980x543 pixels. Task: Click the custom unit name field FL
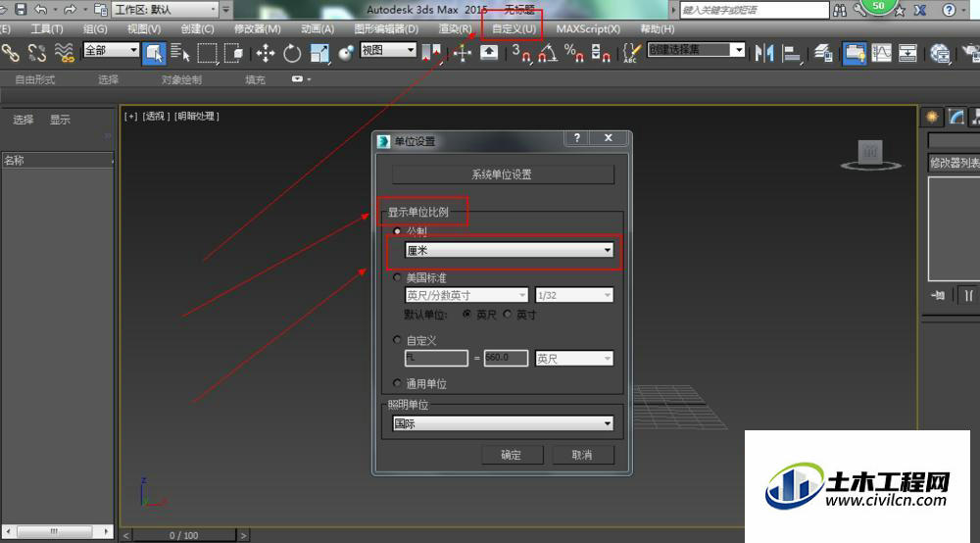coord(436,358)
